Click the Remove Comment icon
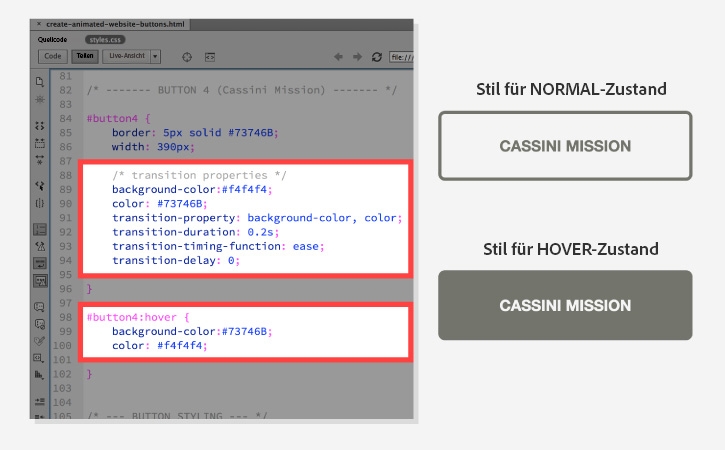The image size is (725, 450). coord(40,324)
